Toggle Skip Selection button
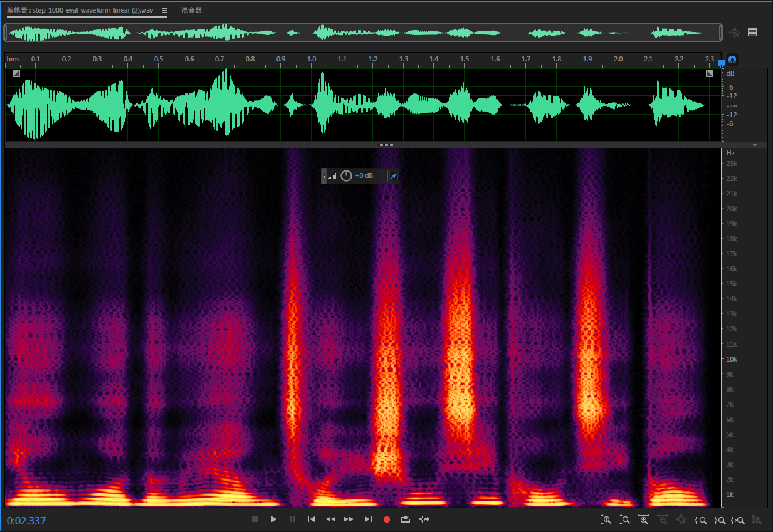This screenshot has height=532, width=773. (x=424, y=519)
